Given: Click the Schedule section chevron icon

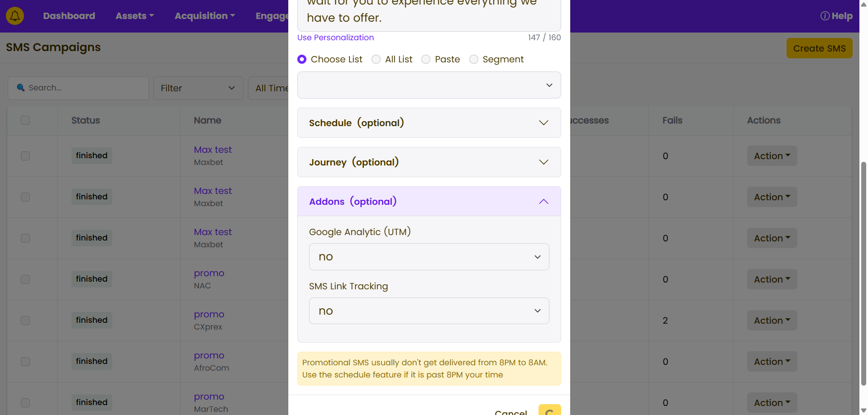Looking at the screenshot, I should 544,123.
